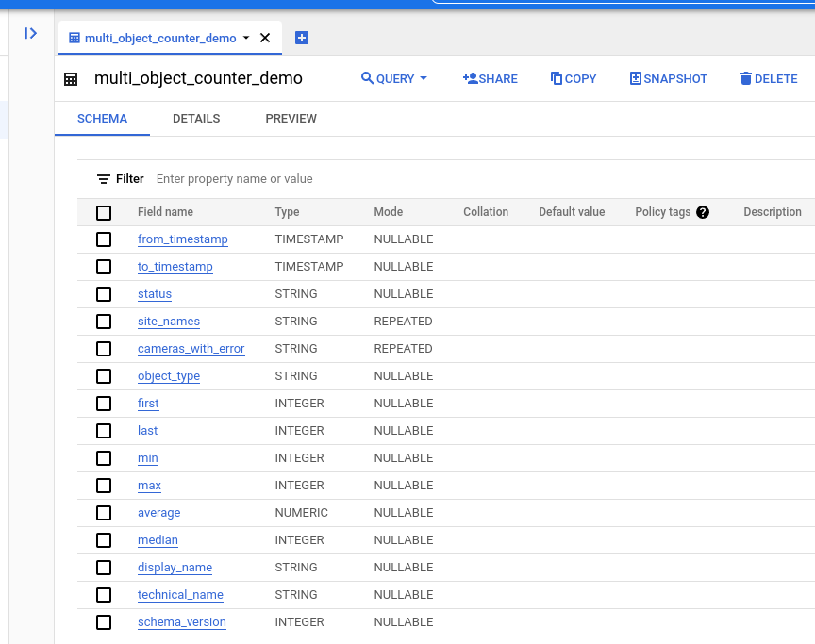Image resolution: width=815 pixels, height=644 pixels.
Task: Click the Policy tags help icon
Action: (703, 212)
